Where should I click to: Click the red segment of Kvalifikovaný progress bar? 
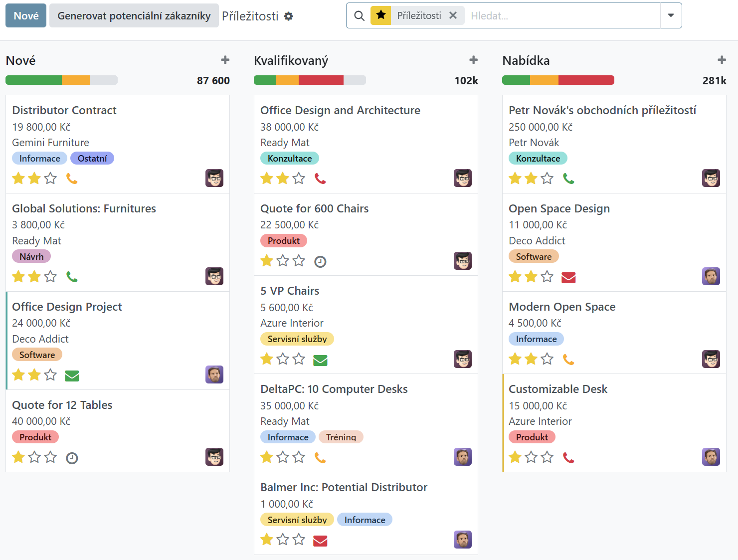(x=321, y=80)
